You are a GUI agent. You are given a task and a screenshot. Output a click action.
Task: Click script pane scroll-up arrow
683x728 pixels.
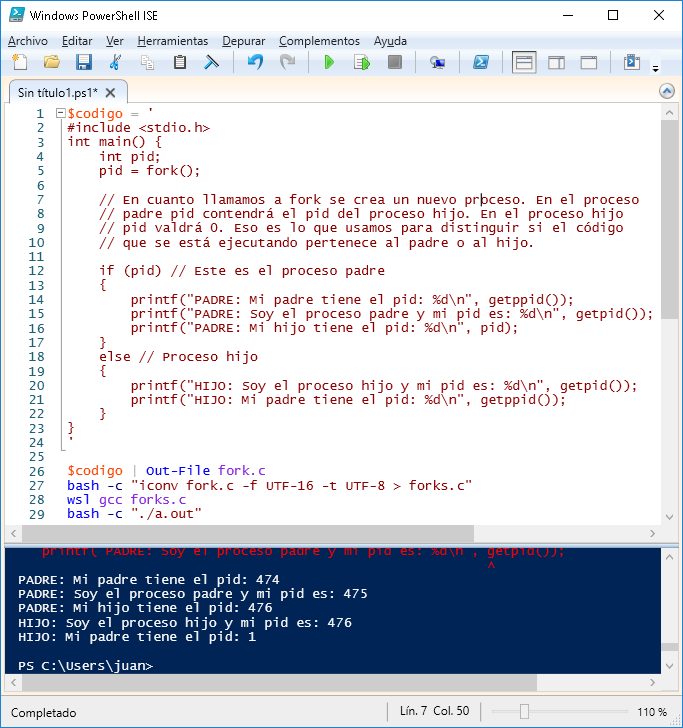[669, 113]
